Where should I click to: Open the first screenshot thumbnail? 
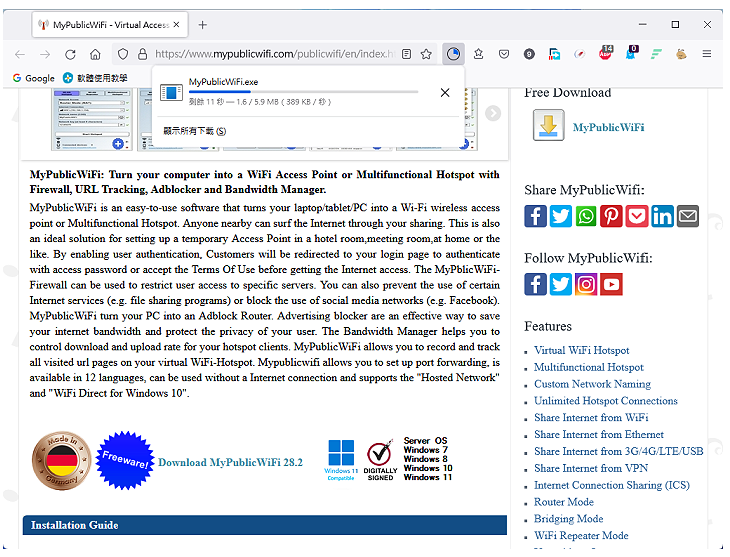point(92,119)
